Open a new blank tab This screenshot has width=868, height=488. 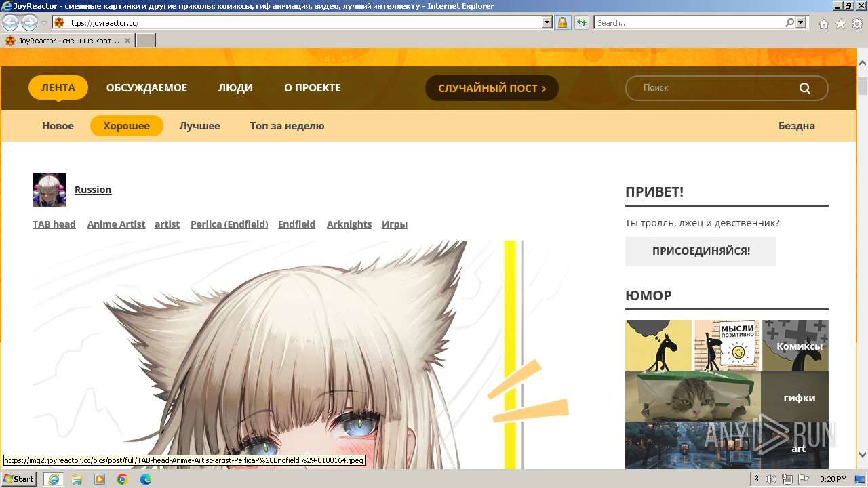click(146, 41)
